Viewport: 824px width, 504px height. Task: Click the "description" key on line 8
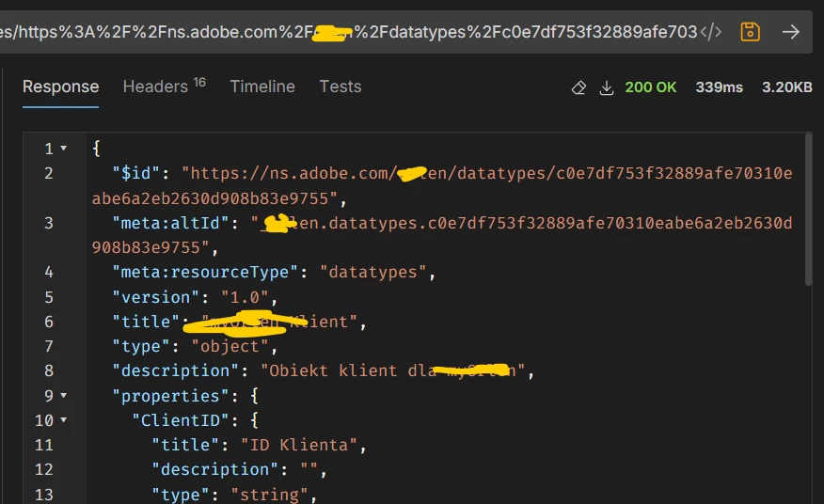(x=176, y=370)
